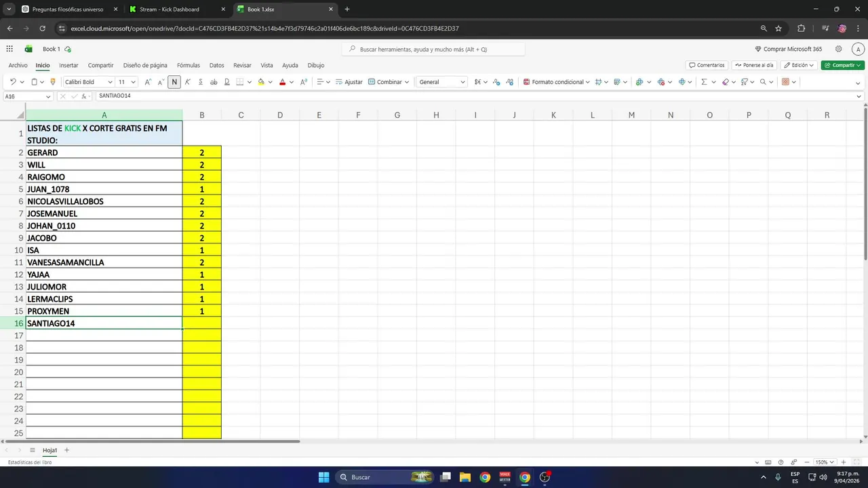Switch to the Dibujo tab
This screenshot has height=488, width=868.
click(316, 65)
